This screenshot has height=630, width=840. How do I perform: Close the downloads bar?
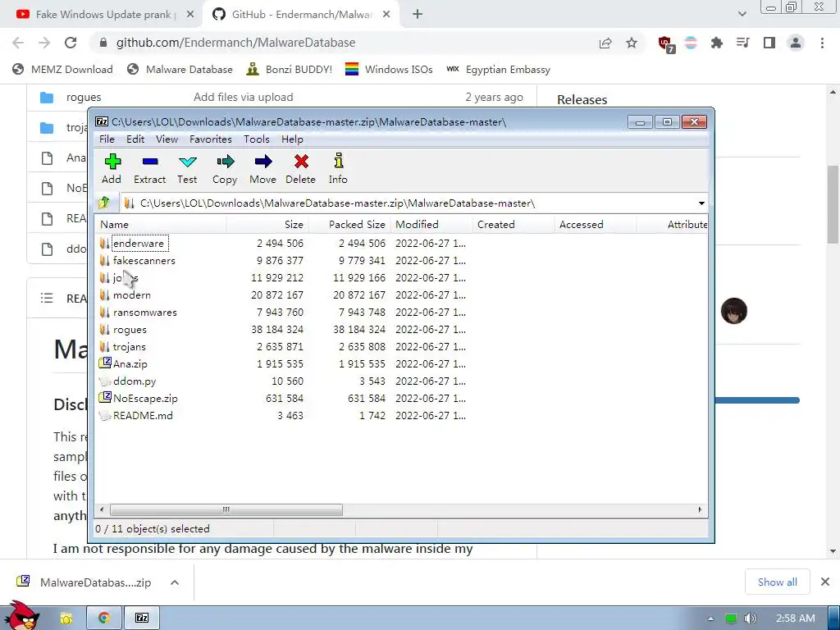coord(825,582)
